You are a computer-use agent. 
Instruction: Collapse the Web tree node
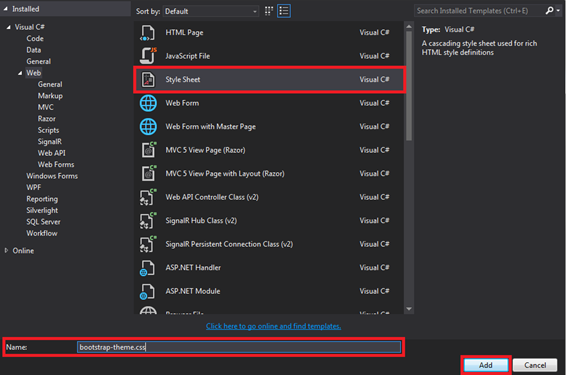click(x=20, y=73)
